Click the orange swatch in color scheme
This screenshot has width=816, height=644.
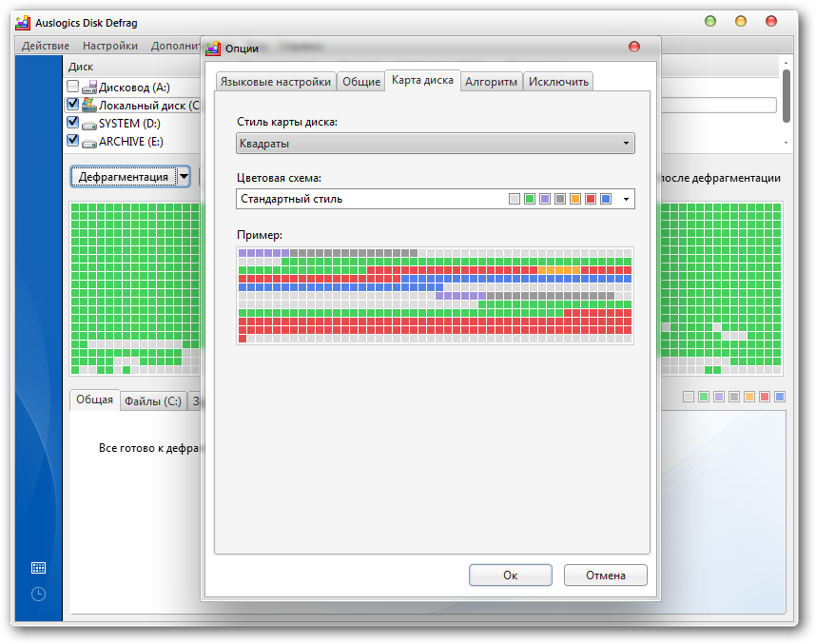coord(575,199)
